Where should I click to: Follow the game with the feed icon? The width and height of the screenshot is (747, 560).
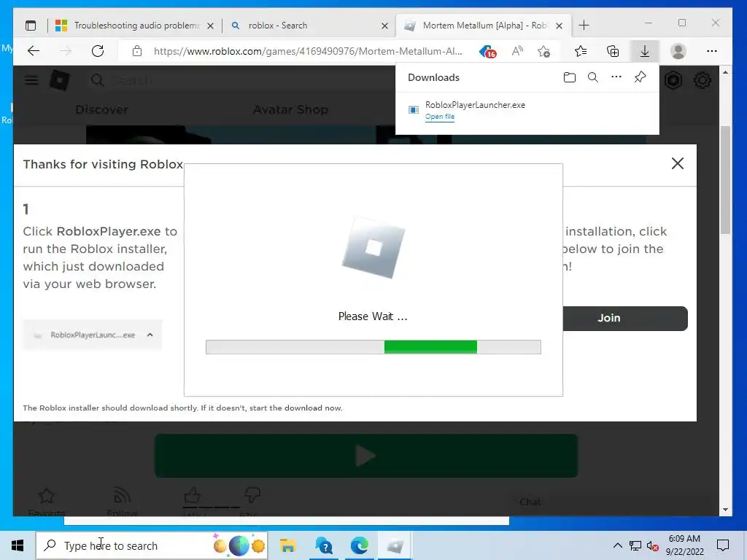[122, 496]
